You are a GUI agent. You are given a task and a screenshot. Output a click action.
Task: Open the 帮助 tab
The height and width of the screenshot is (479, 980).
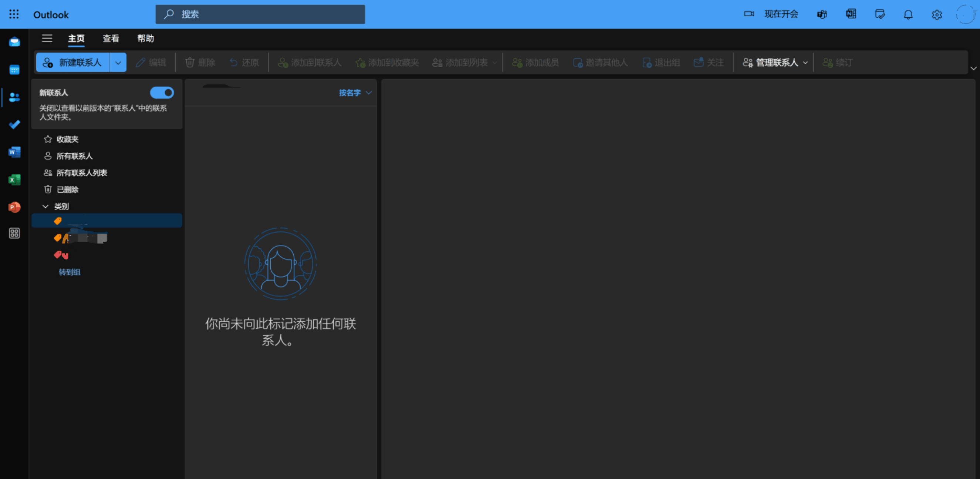coord(145,38)
